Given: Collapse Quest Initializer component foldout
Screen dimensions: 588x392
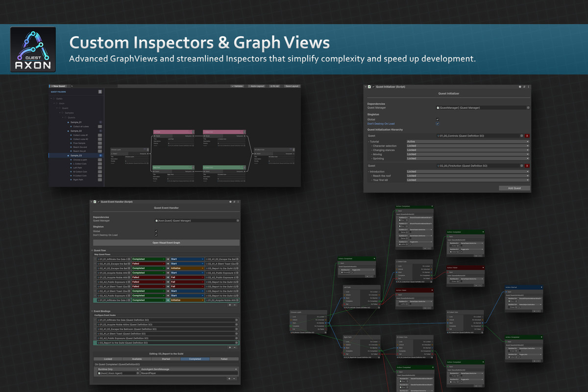Looking at the screenshot, I should pos(366,87).
